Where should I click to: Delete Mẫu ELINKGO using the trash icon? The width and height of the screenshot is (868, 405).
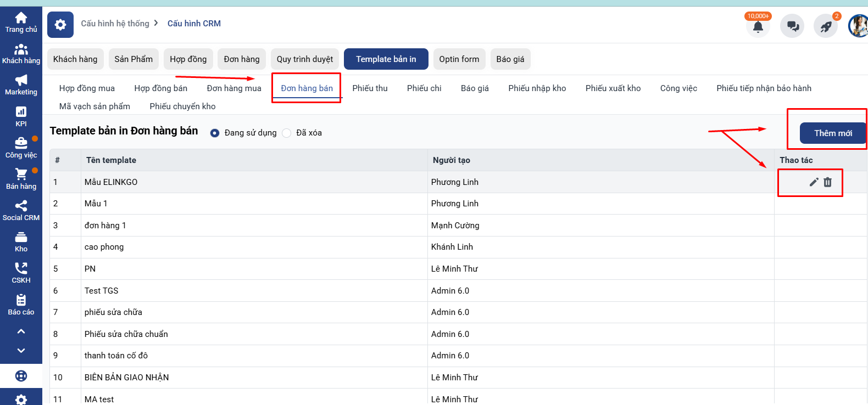tap(828, 182)
